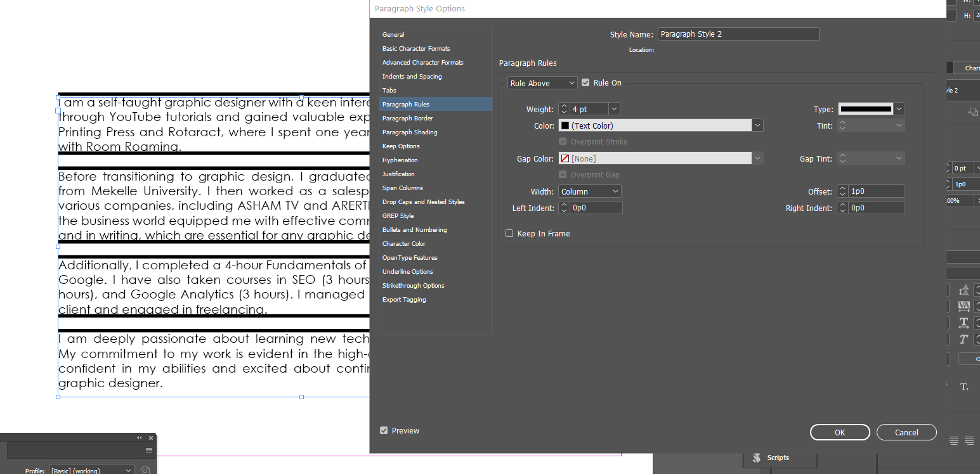The image size is (980, 474).
Task: Open the Width dropdown set to Column
Action: click(589, 191)
